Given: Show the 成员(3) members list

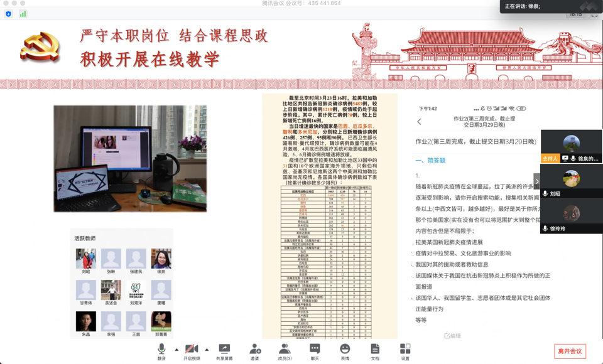Looking at the screenshot, I should pos(285,351).
